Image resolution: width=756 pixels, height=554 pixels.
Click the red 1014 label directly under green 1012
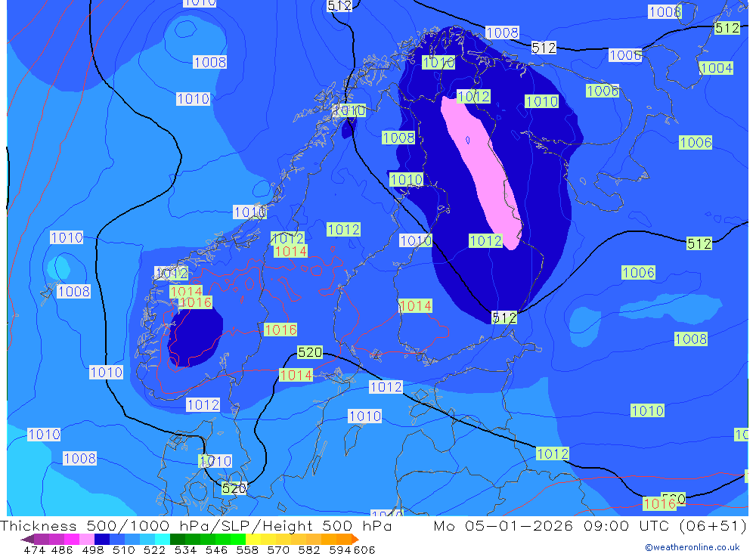tap(290, 251)
